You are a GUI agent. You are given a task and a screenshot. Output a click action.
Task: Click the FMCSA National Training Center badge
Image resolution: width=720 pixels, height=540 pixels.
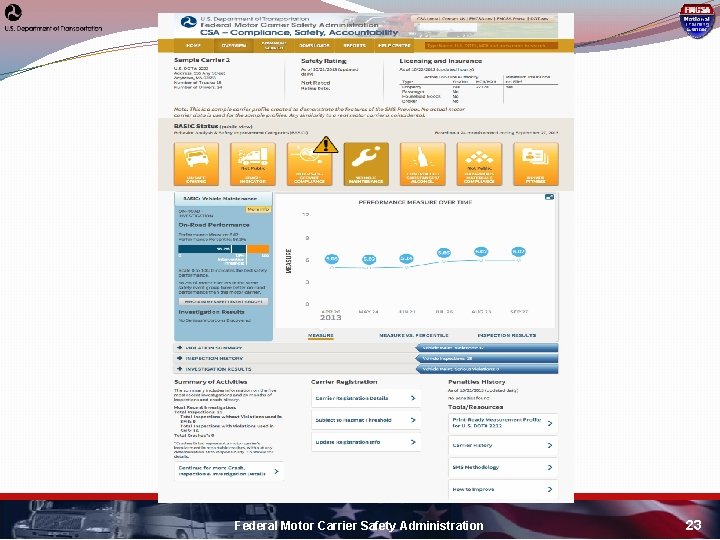tap(697, 21)
